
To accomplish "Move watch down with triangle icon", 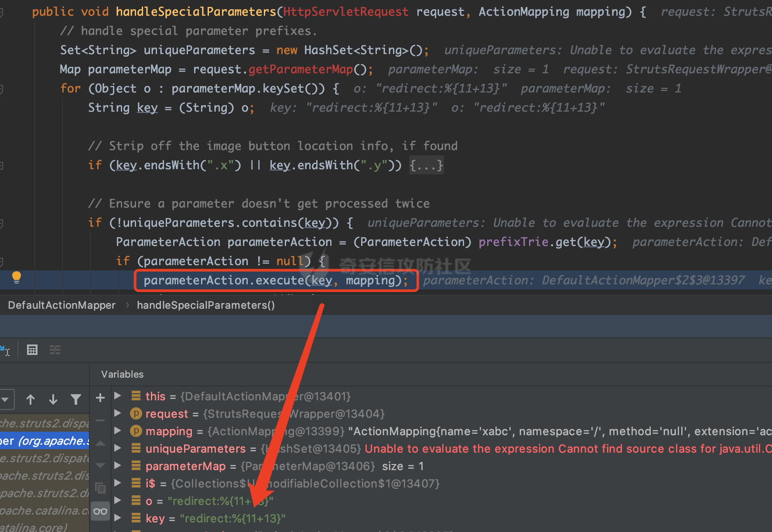I will click(x=100, y=465).
